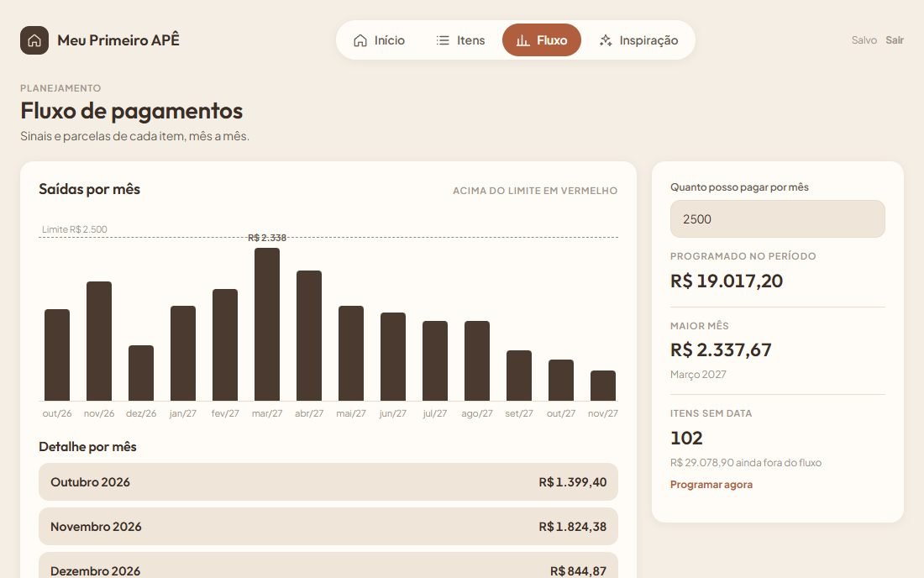Click the dez/26 bar in the chart
This screenshot has height=578, width=924.
tap(141, 373)
